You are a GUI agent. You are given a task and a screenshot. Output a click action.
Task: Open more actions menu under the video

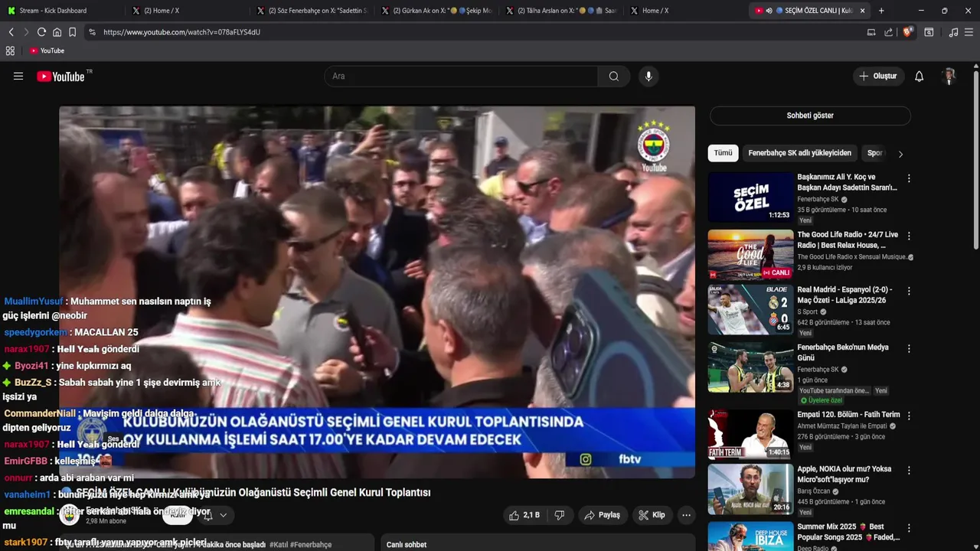click(686, 515)
